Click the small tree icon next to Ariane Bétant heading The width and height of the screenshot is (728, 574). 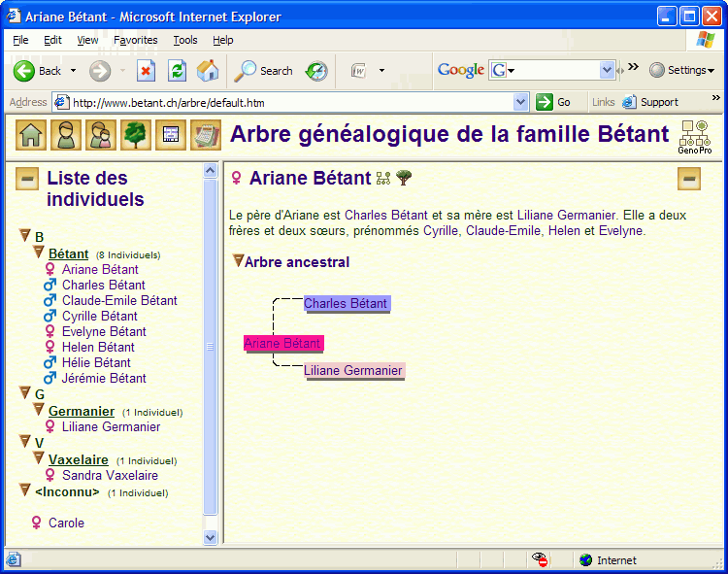(x=404, y=178)
